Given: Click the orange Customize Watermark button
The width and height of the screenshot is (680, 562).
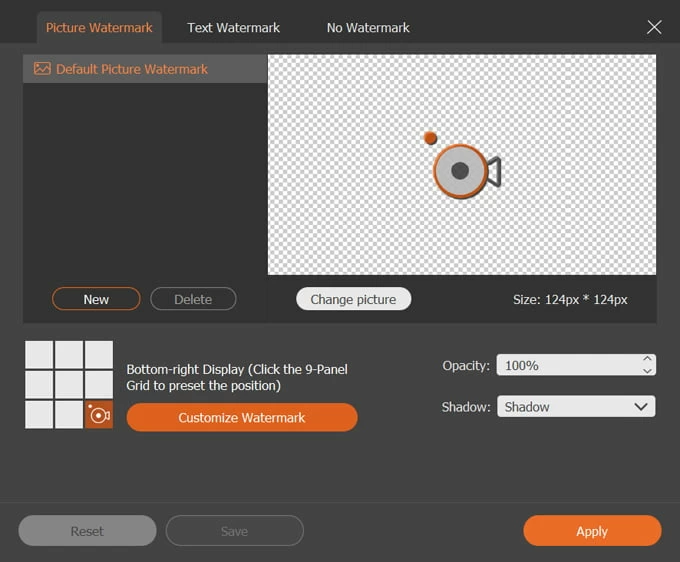Looking at the screenshot, I should coord(241,417).
